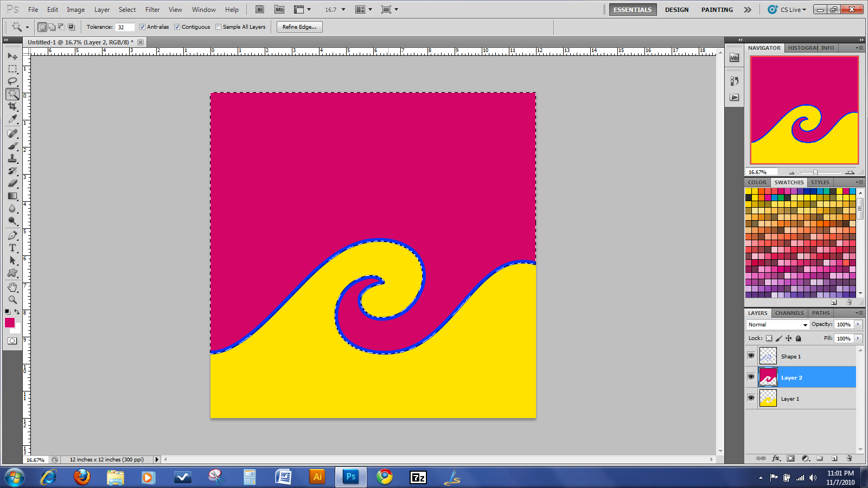Launch Adobe Bridge from the top bar

tap(260, 10)
